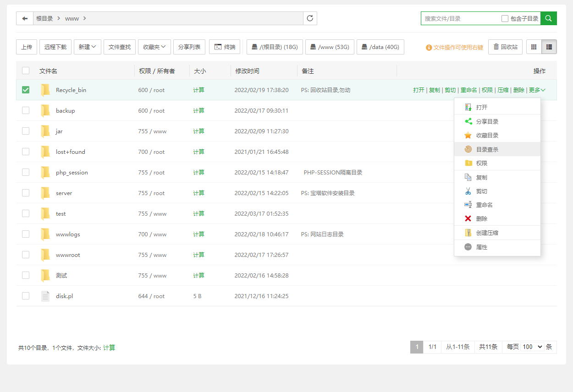
Task: Switch to grid view icon
Action: (x=534, y=47)
